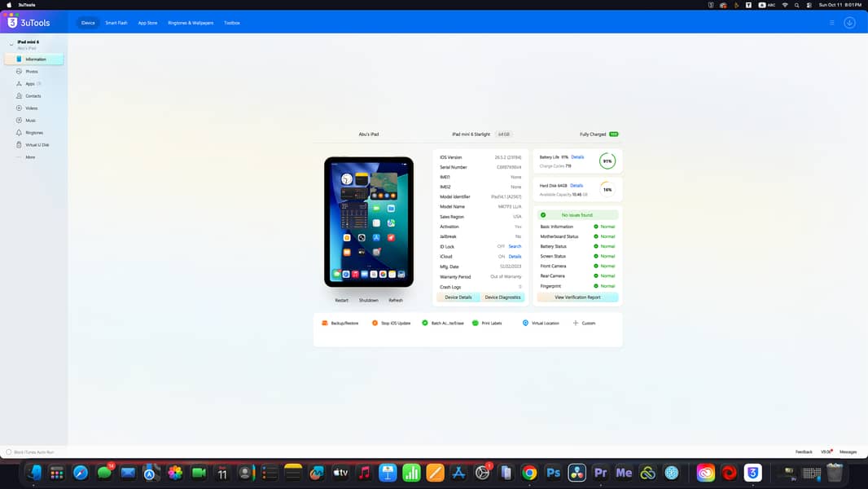The image size is (868, 489).
Task: Open the Hard Disk Details link
Action: pyautogui.click(x=576, y=186)
